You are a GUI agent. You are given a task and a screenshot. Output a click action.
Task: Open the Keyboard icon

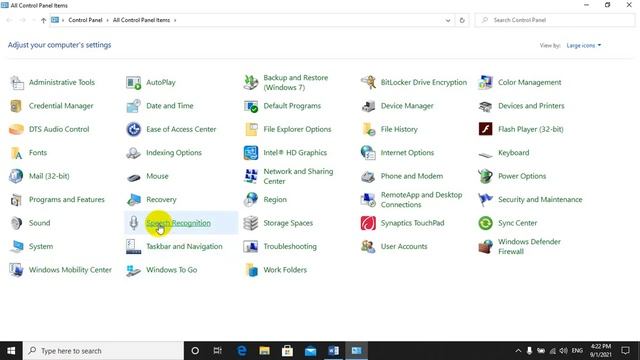point(485,154)
